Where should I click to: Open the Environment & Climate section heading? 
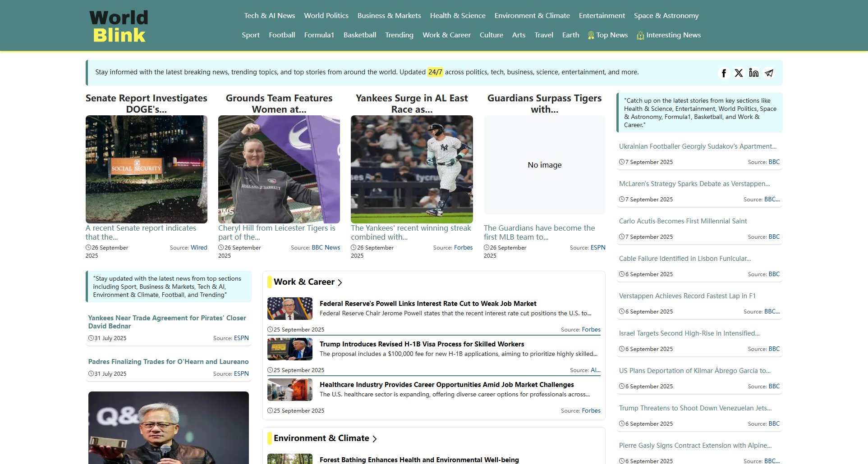[321, 438]
